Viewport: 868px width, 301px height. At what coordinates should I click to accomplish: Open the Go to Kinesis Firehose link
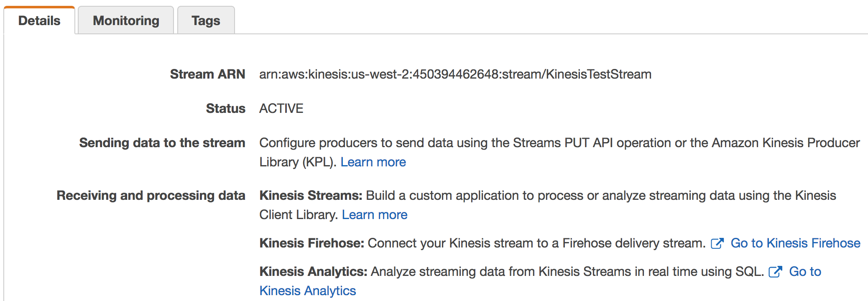click(x=795, y=243)
